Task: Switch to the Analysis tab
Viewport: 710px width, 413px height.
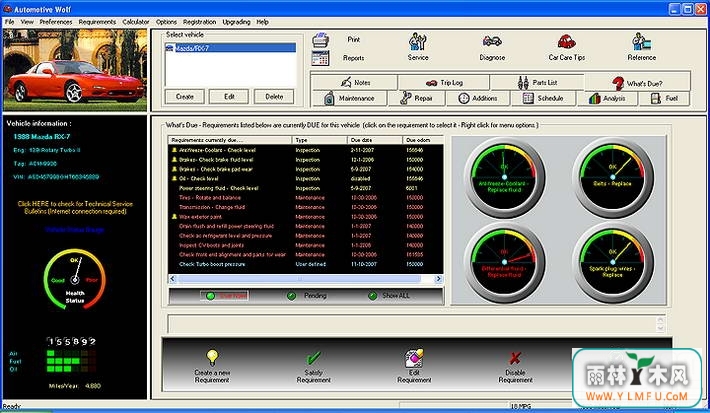Action: click(x=607, y=98)
